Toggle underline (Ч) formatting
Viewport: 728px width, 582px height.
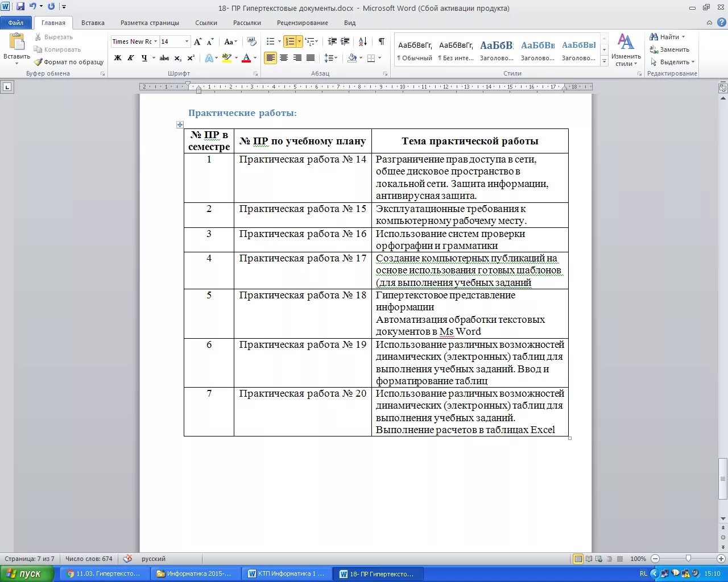(x=144, y=58)
